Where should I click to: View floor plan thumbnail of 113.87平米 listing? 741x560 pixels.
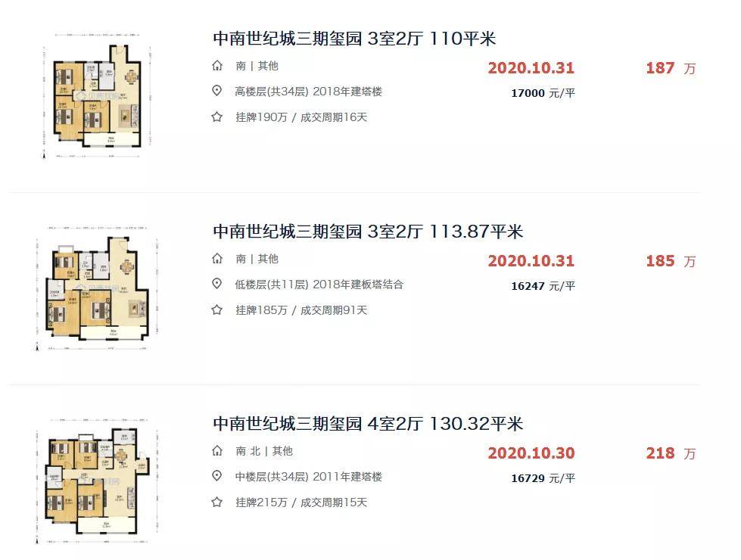(x=97, y=288)
